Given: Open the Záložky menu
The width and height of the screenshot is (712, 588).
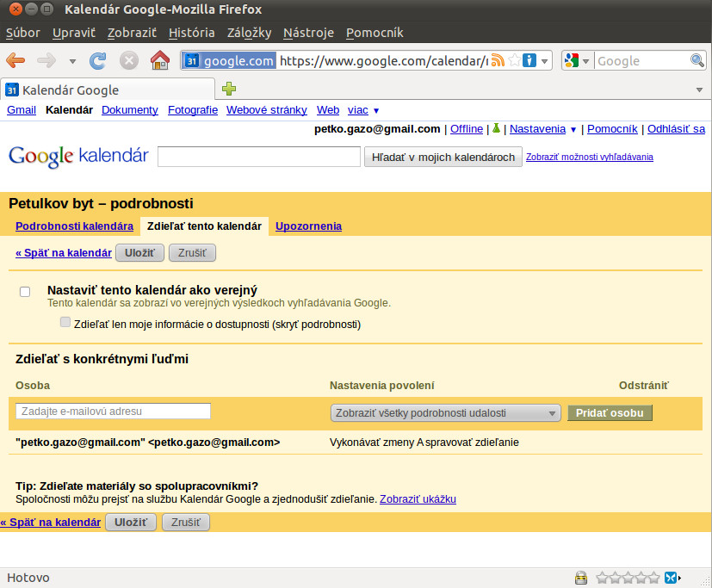Looking at the screenshot, I should tap(249, 33).
